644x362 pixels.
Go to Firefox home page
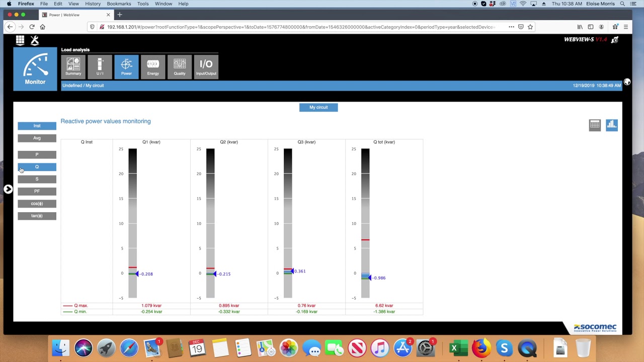pos(43,27)
